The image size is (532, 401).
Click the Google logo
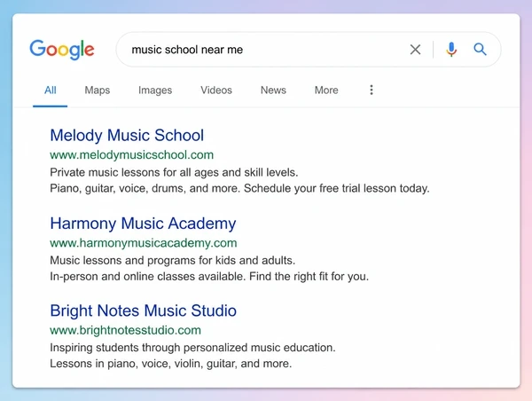click(x=62, y=50)
